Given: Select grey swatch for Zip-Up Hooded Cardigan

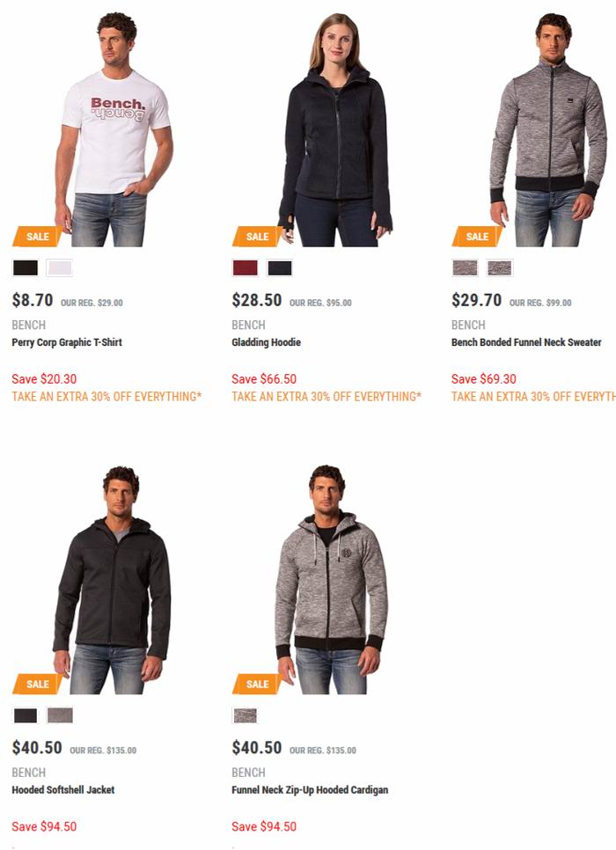Looking at the screenshot, I should (246, 715).
